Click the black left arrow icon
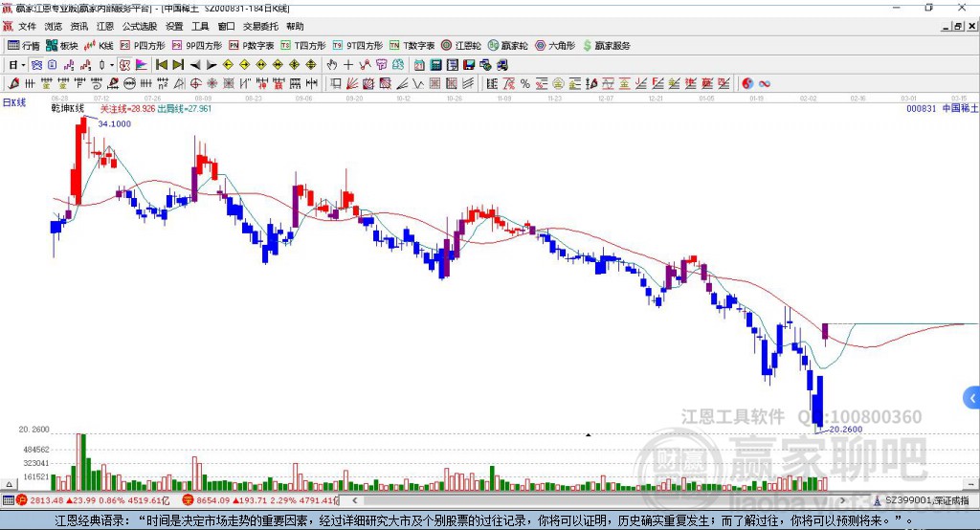The width and height of the screenshot is (980, 530). [195, 65]
